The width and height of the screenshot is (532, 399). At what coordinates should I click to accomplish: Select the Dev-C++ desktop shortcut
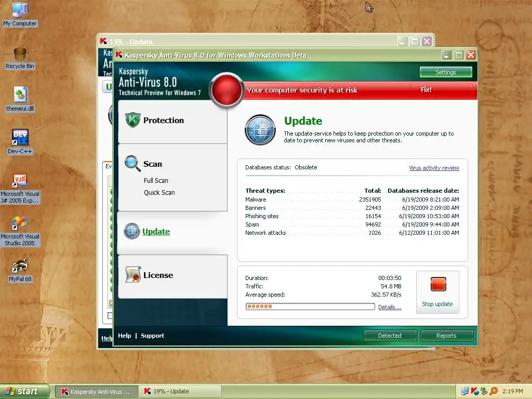click(20, 142)
